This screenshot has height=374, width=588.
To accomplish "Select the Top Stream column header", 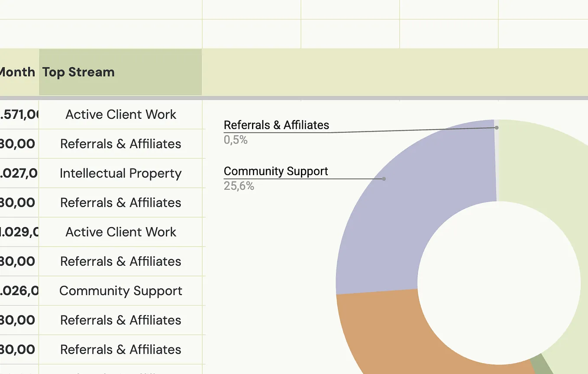I will coord(120,72).
